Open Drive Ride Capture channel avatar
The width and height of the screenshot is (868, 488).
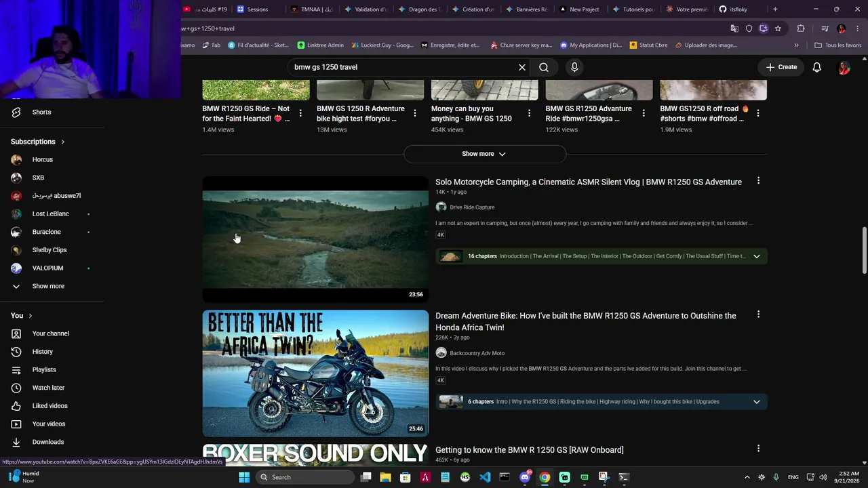click(441, 207)
